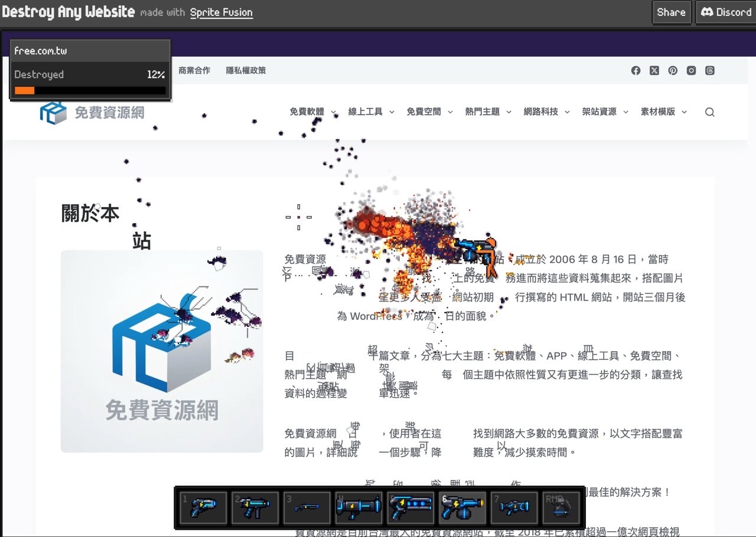
Task: Expand the chevron beside 素材模版
Action: (685, 112)
